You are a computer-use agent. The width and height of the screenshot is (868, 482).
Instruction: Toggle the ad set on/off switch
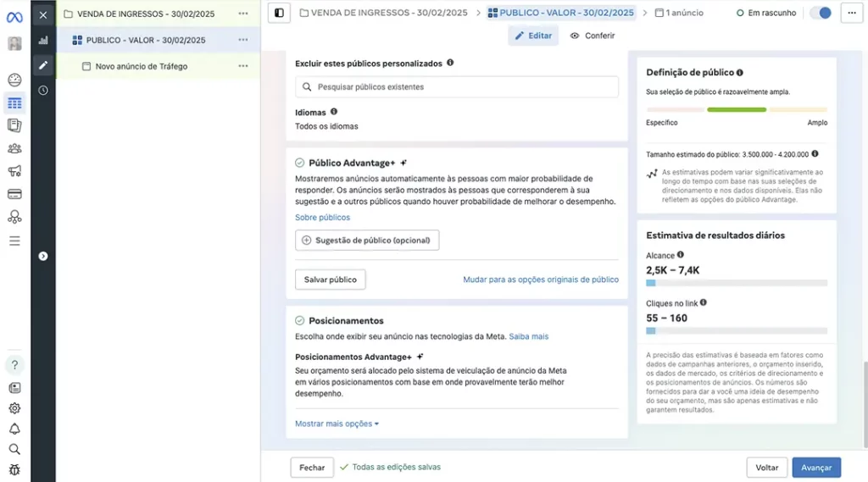820,13
